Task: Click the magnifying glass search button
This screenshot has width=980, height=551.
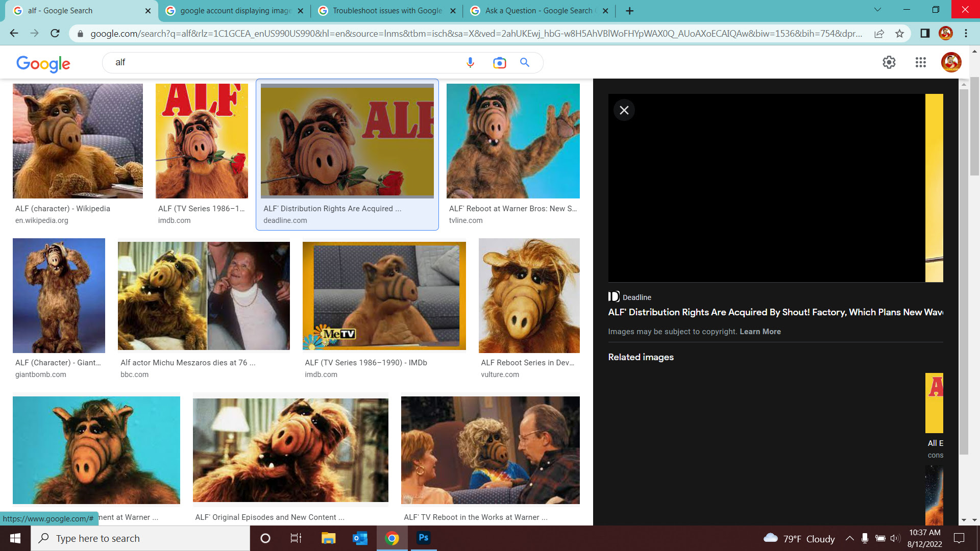Action: coord(525,62)
